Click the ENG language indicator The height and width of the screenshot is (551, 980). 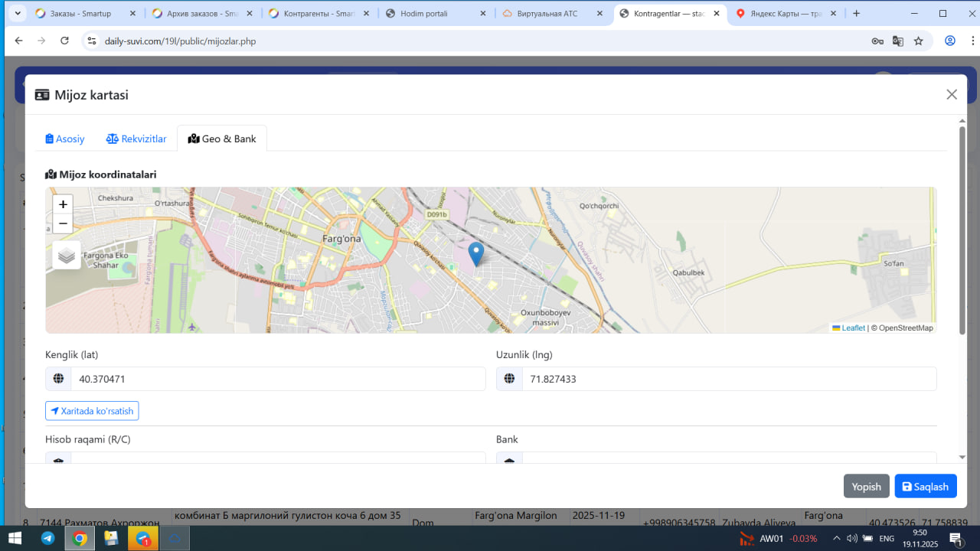[887, 539]
